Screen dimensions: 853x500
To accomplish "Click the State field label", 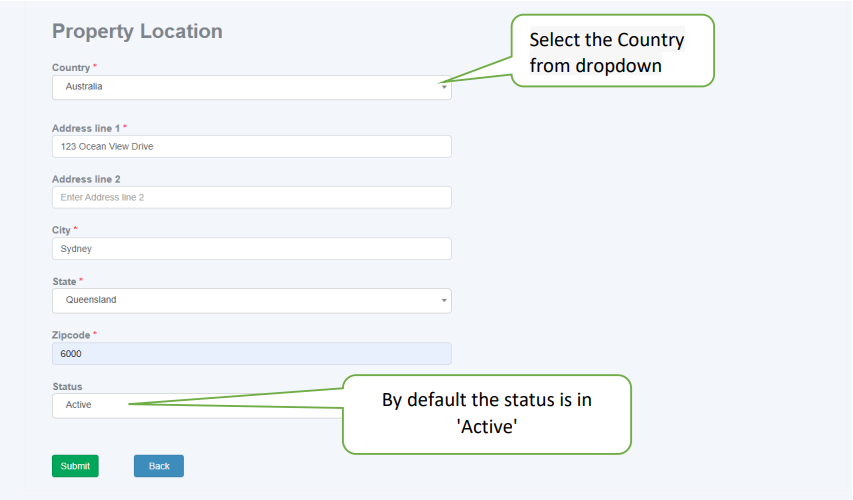I will coord(64,281).
